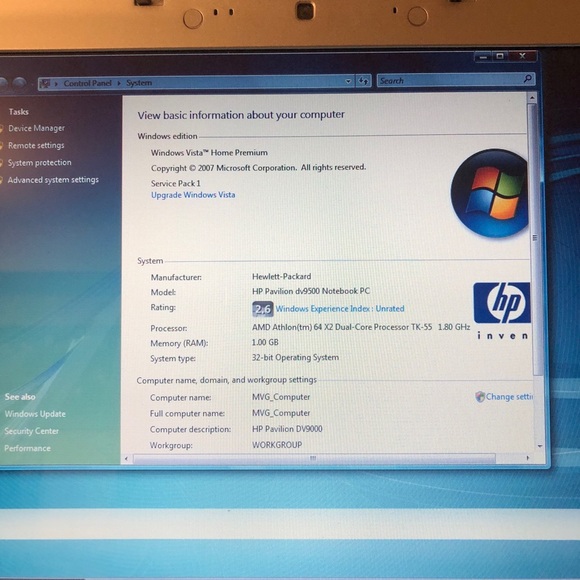This screenshot has width=580, height=580.
Task: Open Advanced system settings link
Action: [x=53, y=180]
